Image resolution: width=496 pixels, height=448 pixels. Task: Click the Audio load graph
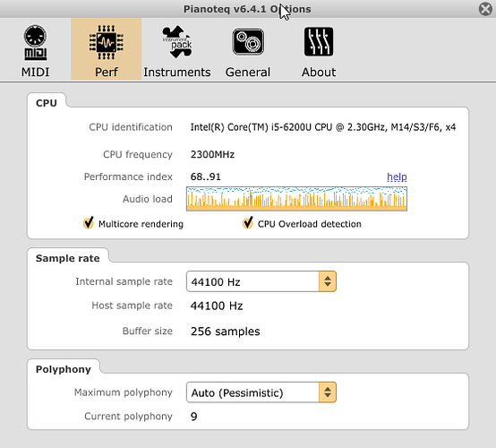(x=296, y=199)
